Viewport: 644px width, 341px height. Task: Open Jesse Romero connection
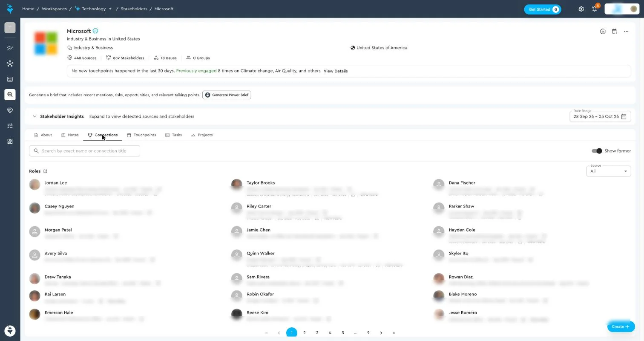(463, 313)
